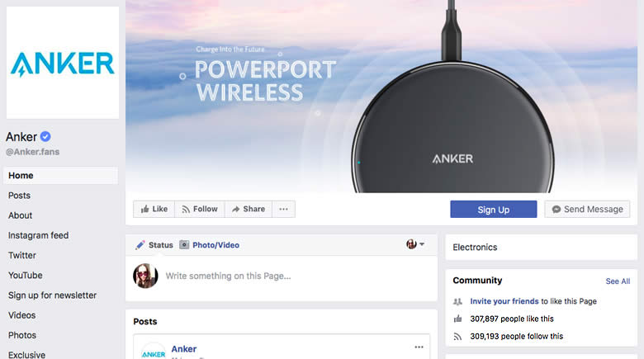The width and height of the screenshot is (644, 359).
Task: Click the Anker logo profile picture
Action: (x=63, y=63)
